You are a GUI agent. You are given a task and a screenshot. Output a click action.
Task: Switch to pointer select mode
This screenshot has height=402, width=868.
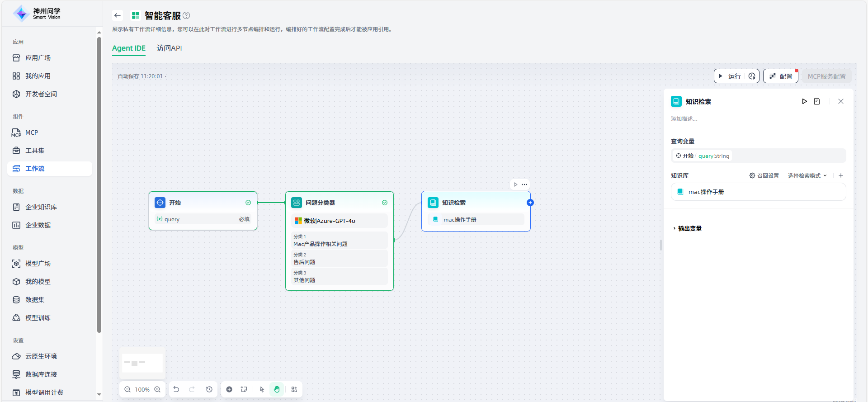pos(262,389)
